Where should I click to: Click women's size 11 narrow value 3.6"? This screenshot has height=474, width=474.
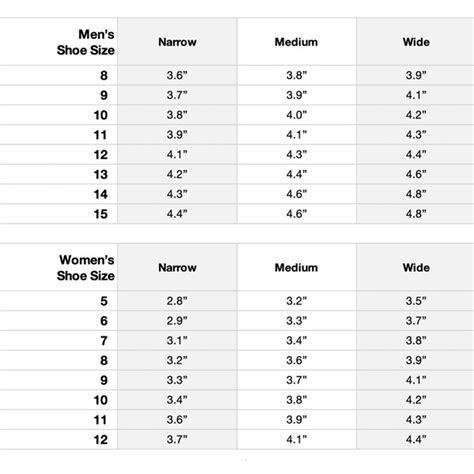(x=177, y=420)
